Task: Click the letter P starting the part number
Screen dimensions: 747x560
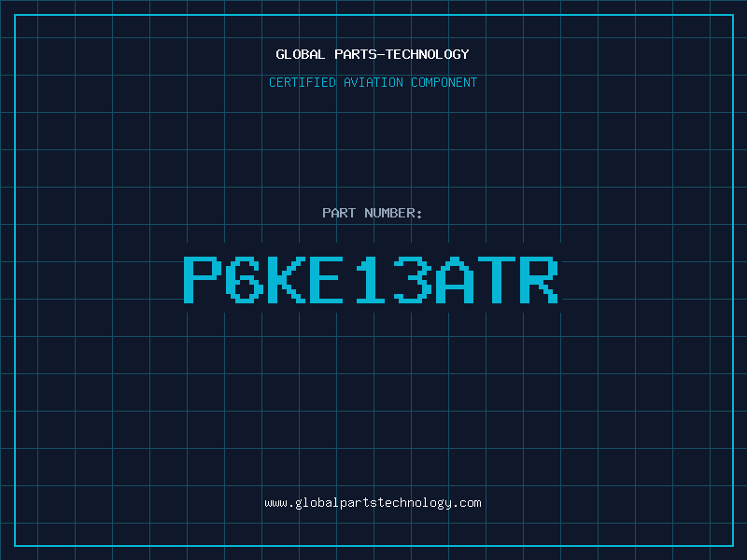Action: pyautogui.click(x=203, y=280)
